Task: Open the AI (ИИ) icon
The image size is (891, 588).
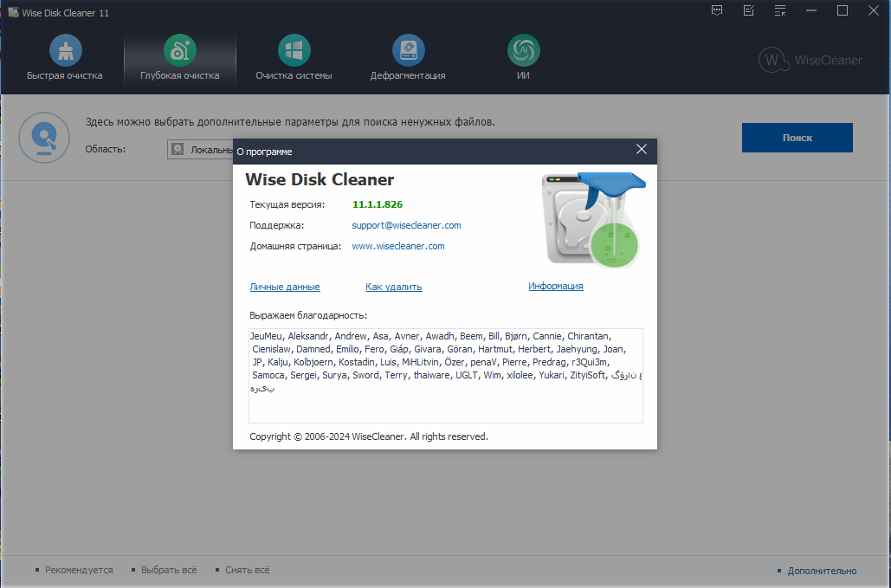Action: (x=523, y=50)
